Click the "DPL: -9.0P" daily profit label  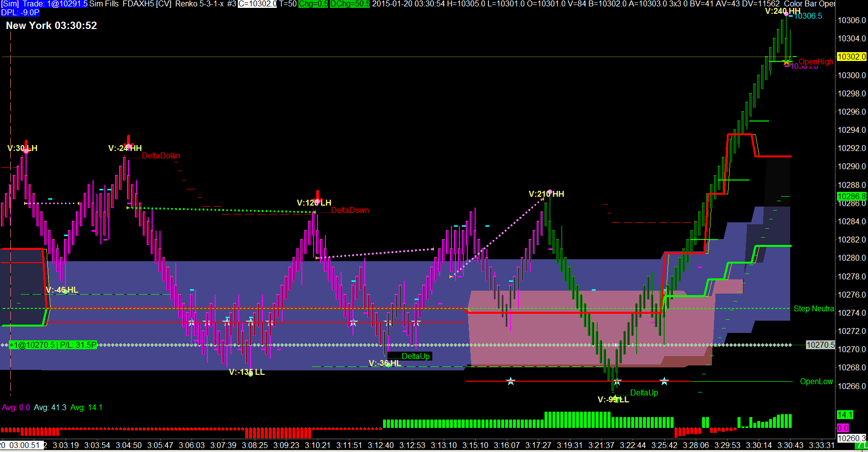tap(20, 12)
